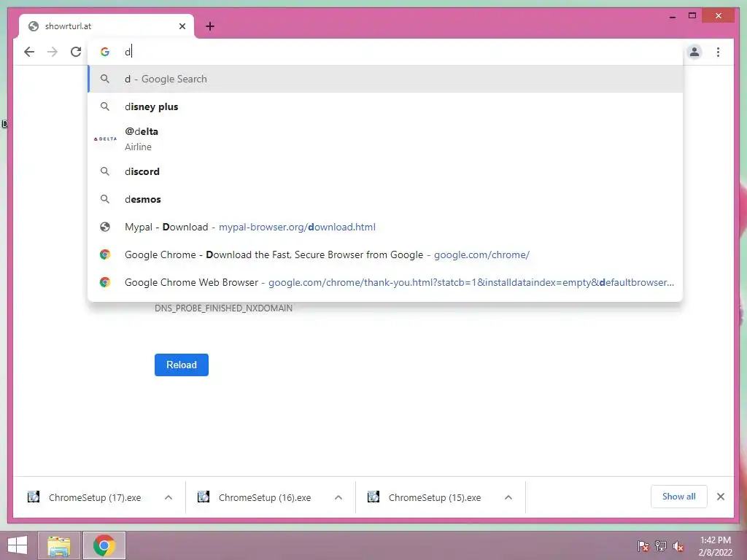
Task: Click the browser back arrow
Action: click(x=29, y=52)
